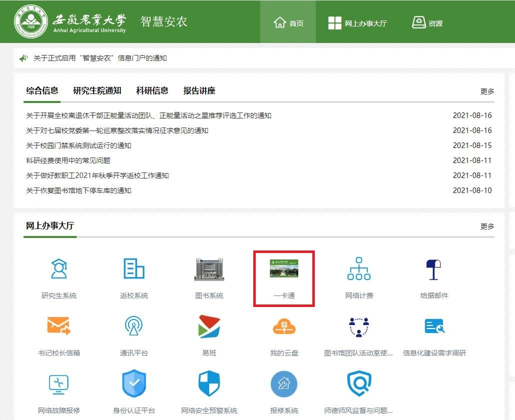Click the 图书系统 library icon
Screen dimensions: 515x420
pyautogui.click(x=209, y=269)
